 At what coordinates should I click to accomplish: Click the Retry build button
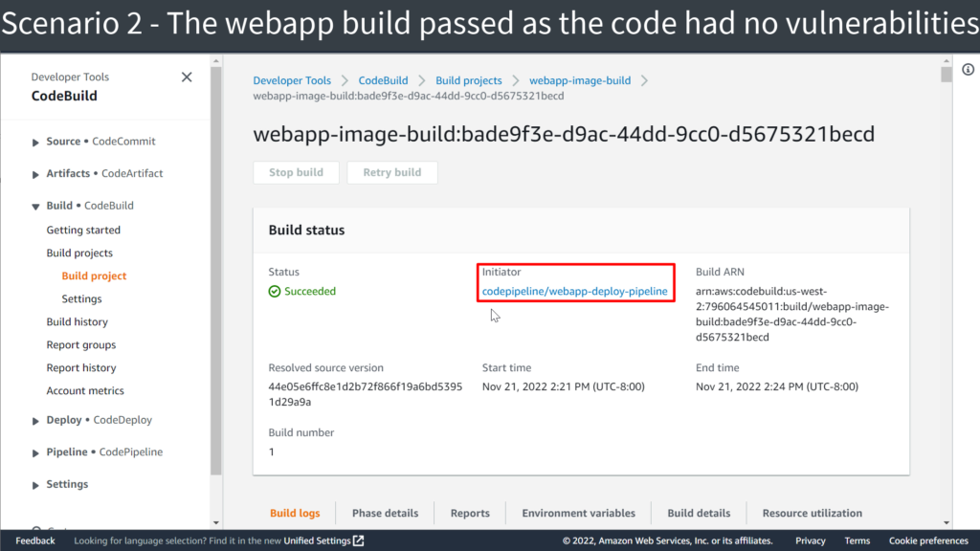[391, 172]
